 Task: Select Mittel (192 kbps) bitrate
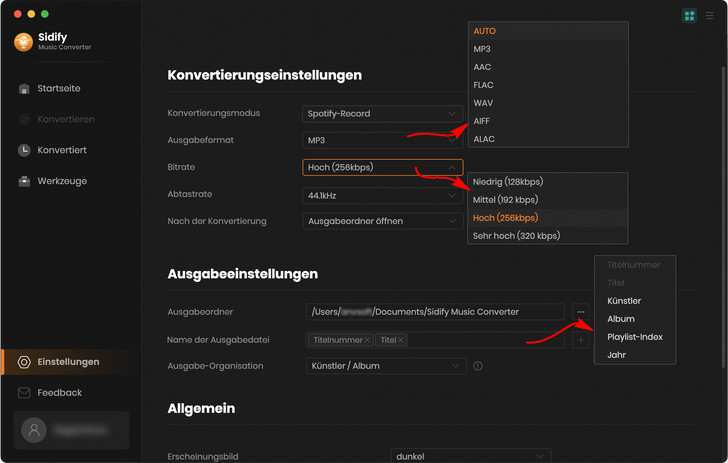coord(547,200)
